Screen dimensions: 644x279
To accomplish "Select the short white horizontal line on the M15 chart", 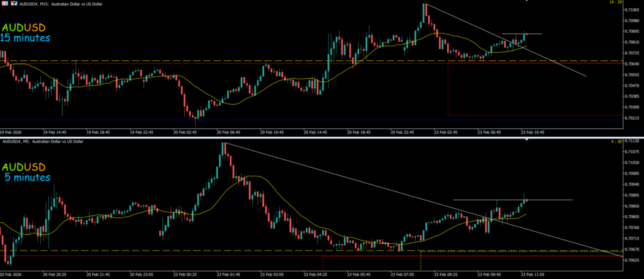I will [531, 33].
